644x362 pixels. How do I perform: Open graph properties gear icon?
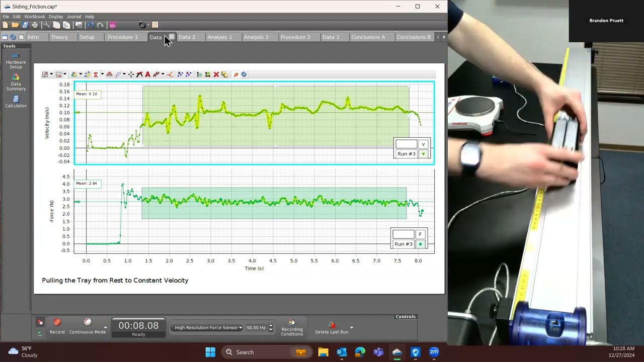point(244,74)
